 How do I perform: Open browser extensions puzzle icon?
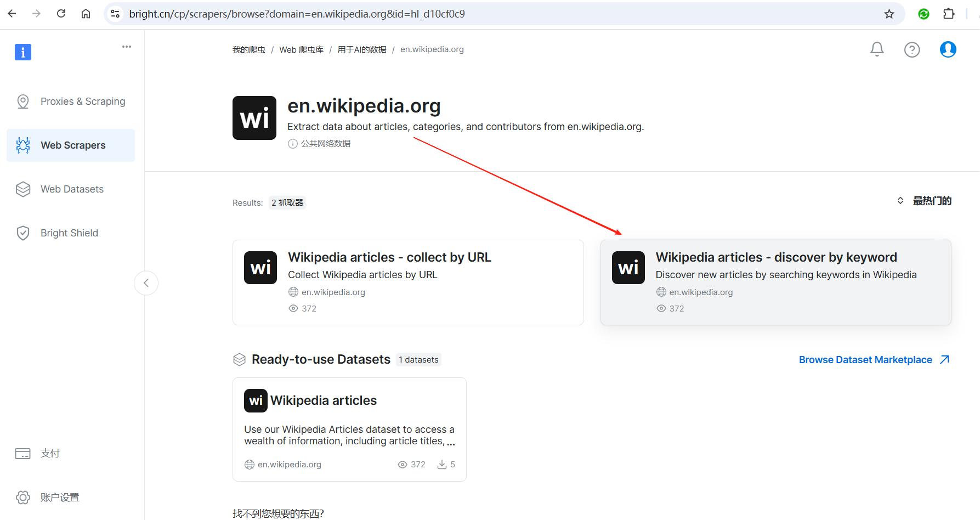(x=949, y=14)
